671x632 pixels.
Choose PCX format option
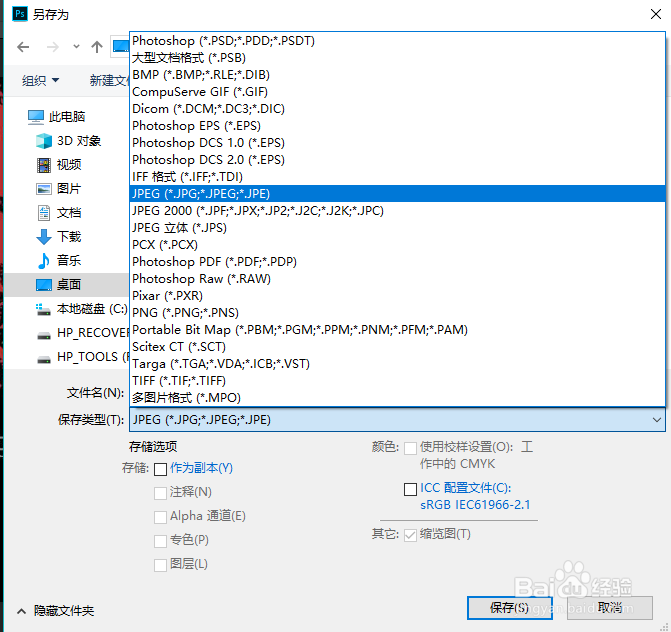[x=397, y=245]
